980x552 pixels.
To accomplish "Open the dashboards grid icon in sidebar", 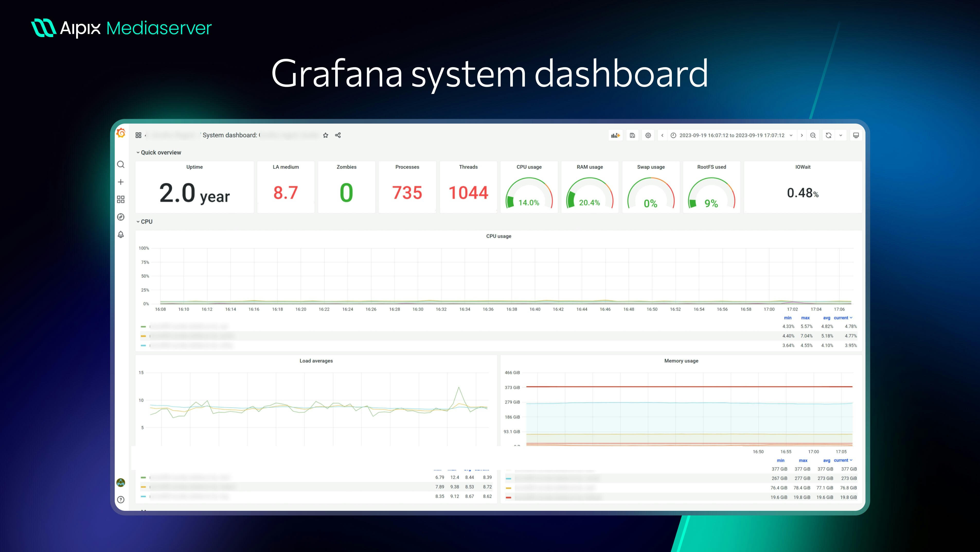I will [121, 200].
